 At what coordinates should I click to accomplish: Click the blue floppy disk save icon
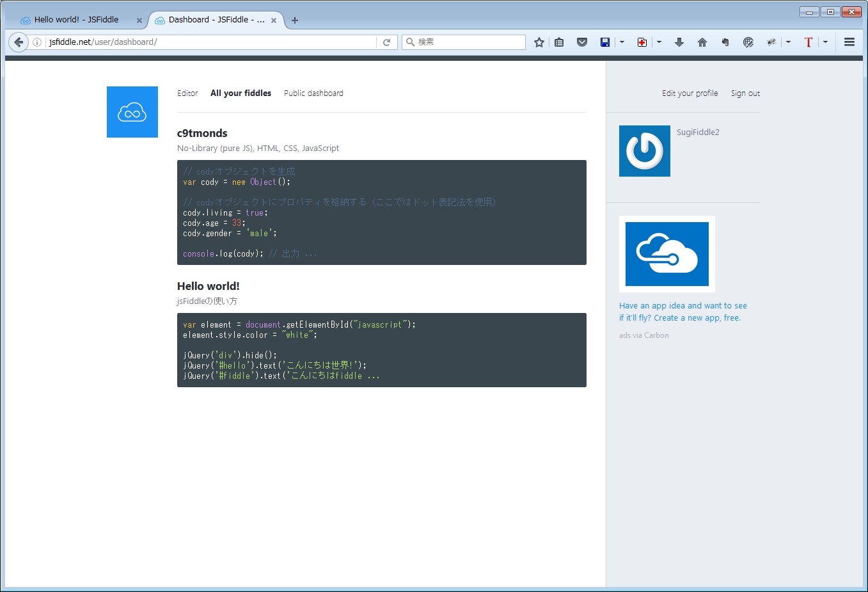[604, 42]
